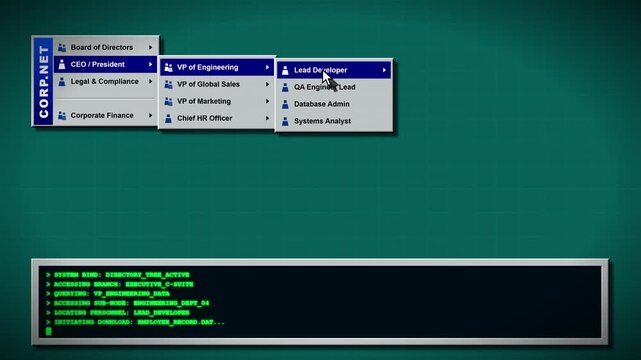Expand the VP of Marketing arrow
This screenshot has width=641, height=360.
(267, 101)
